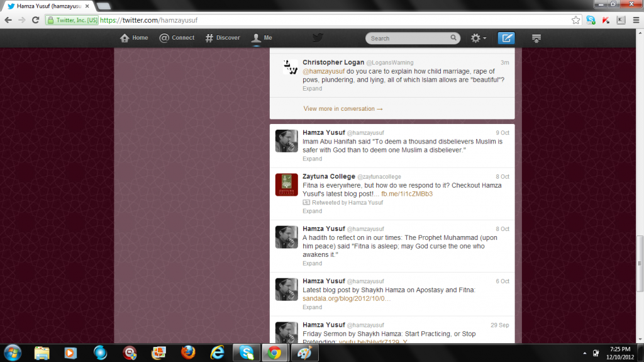Click the red K extension icon

coord(606,20)
